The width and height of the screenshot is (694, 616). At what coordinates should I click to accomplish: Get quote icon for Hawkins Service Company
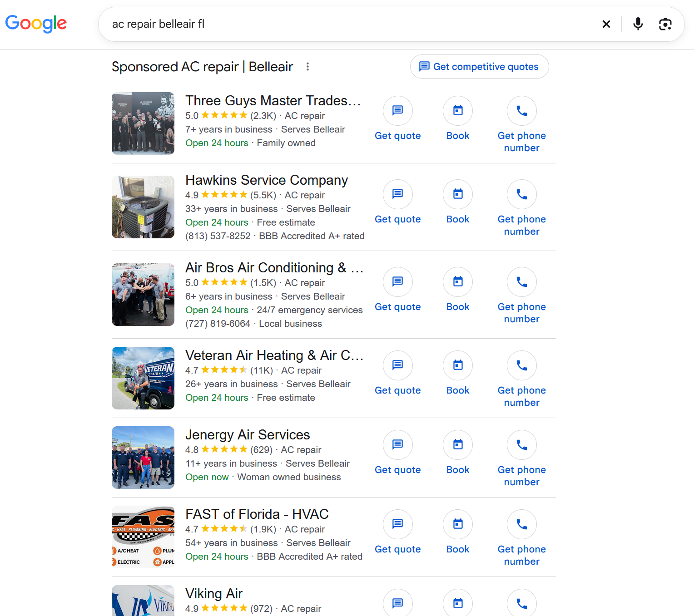(398, 194)
